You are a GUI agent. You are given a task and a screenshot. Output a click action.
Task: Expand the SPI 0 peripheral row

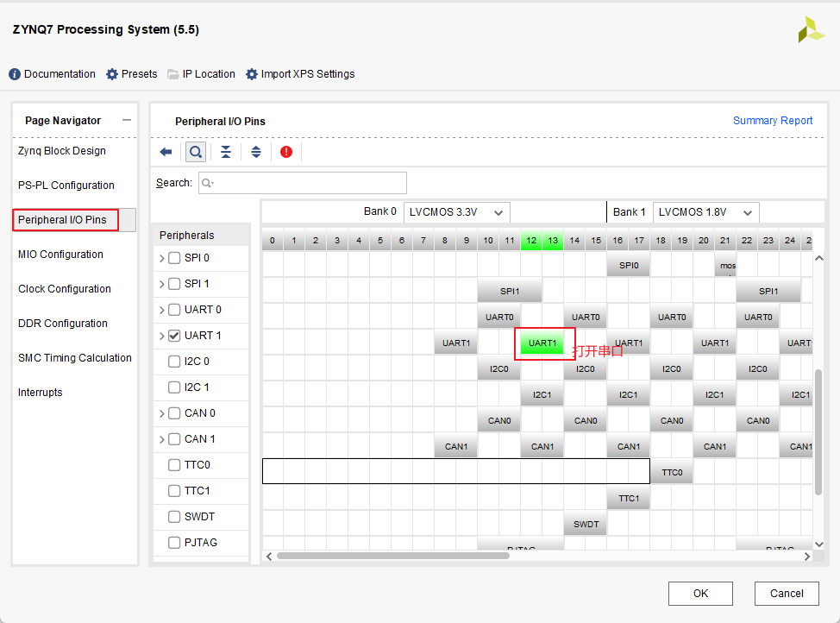pyautogui.click(x=162, y=258)
